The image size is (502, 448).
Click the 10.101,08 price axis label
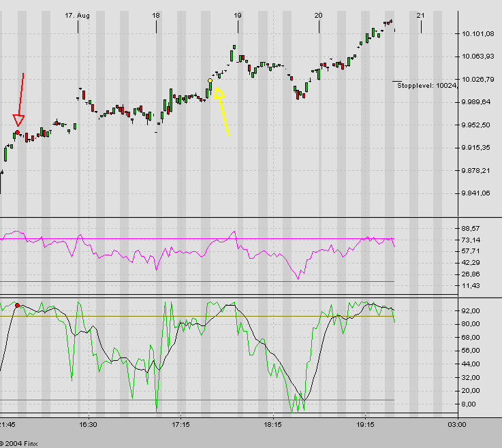pyautogui.click(x=477, y=34)
